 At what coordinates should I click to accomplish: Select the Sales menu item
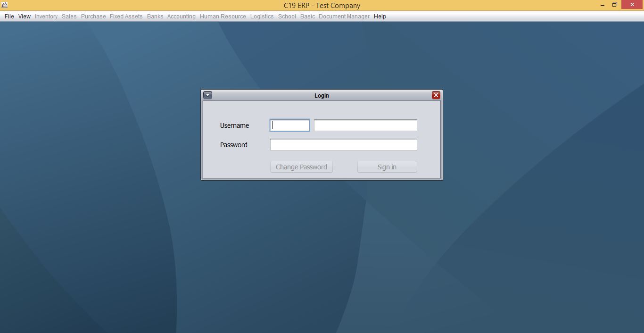69,17
